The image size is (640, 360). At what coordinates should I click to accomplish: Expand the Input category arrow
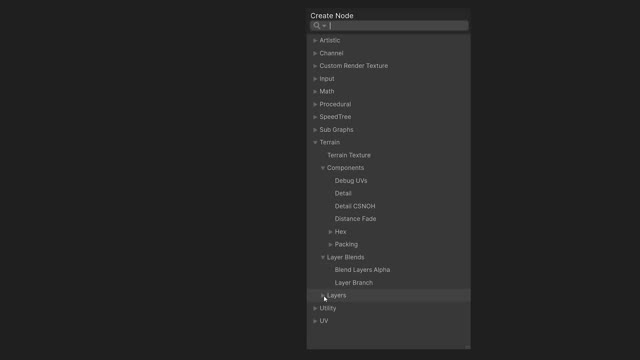pyautogui.click(x=315, y=79)
